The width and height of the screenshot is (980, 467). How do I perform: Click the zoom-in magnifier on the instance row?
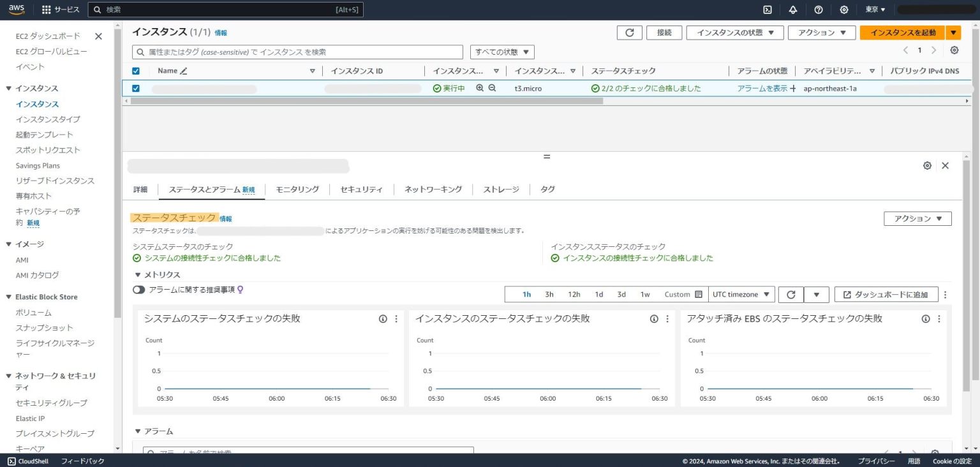(479, 88)
